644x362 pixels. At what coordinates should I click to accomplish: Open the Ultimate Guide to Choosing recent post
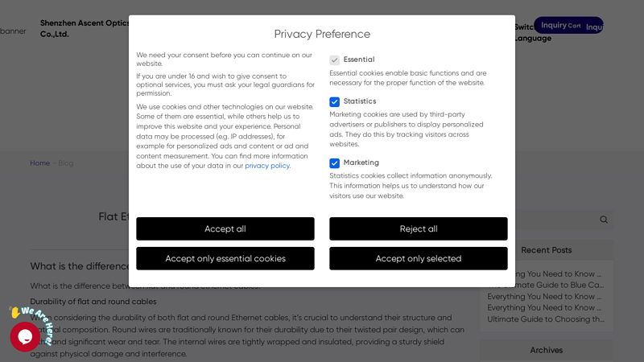click(x=546, y=319)
